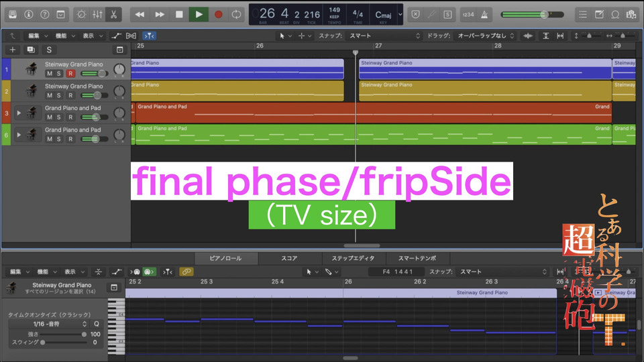Screen dimensions: 644x362
Task: Open the Mixer faders icon
Action: [97, 14]
